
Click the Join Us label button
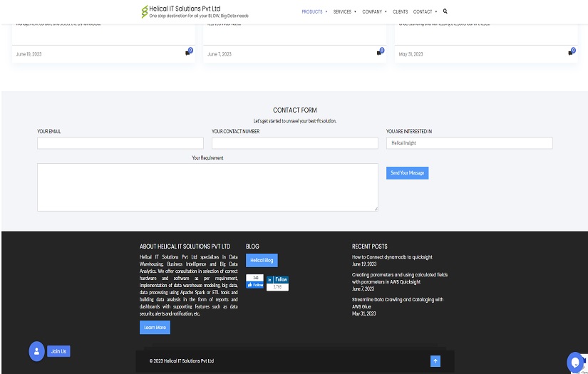(58, 351)
